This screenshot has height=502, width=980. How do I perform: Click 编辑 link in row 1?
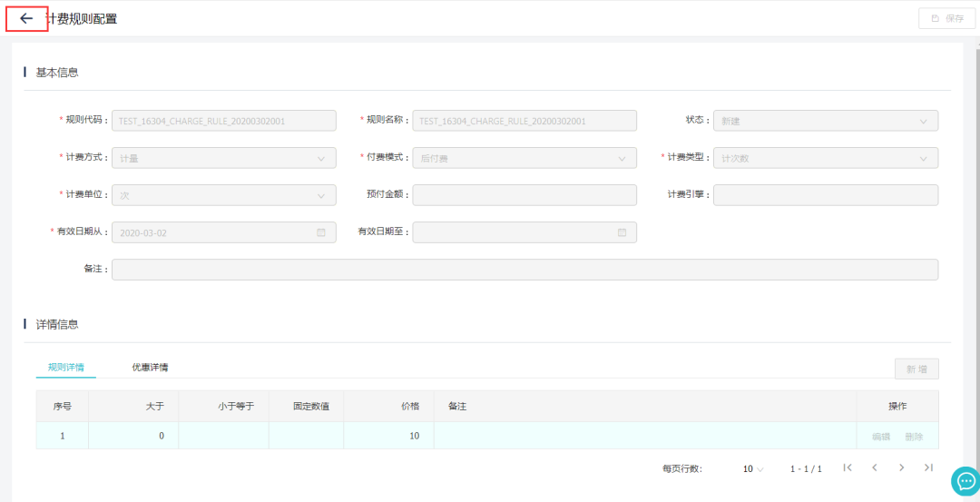point(881,437)
